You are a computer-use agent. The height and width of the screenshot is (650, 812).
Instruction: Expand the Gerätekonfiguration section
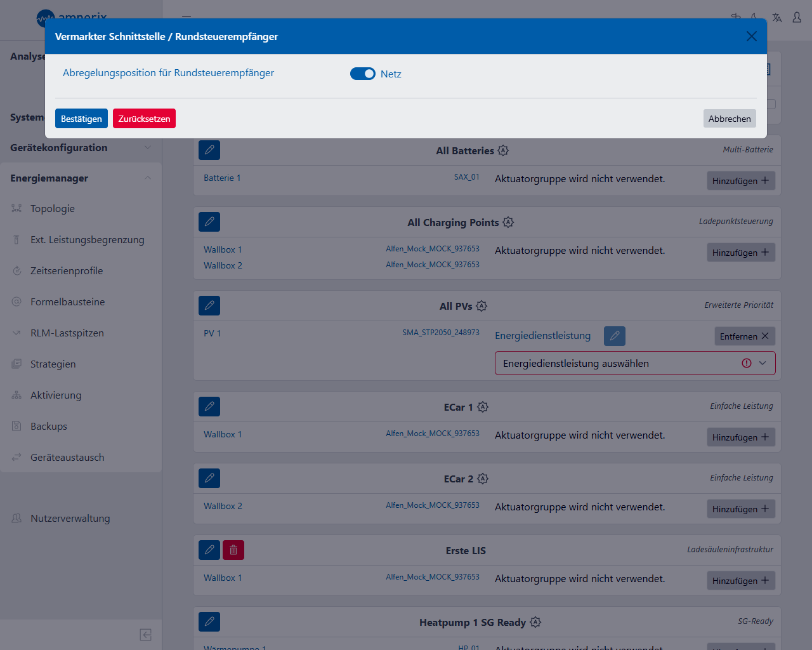coord(81,148)
